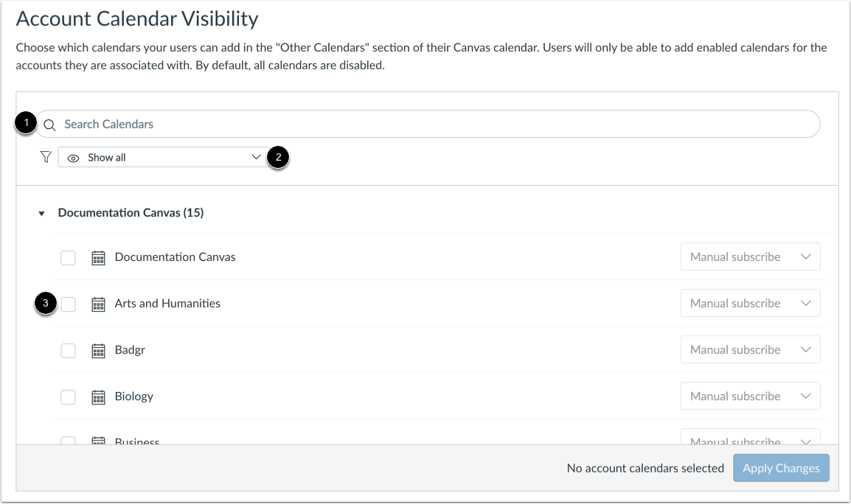Image resolution: width=851 pixels, height=504 pixels.
Task: Click the search magnifying glass icon
Action: tap(49, 124)
